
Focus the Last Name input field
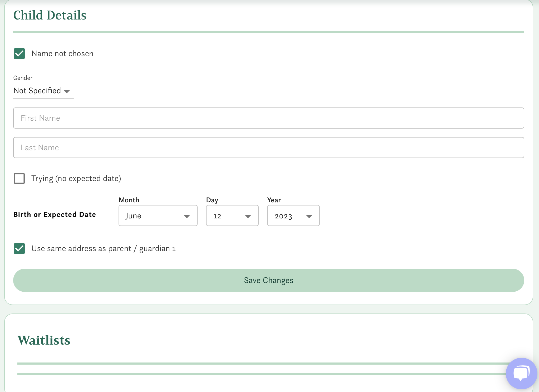(269, 148)
